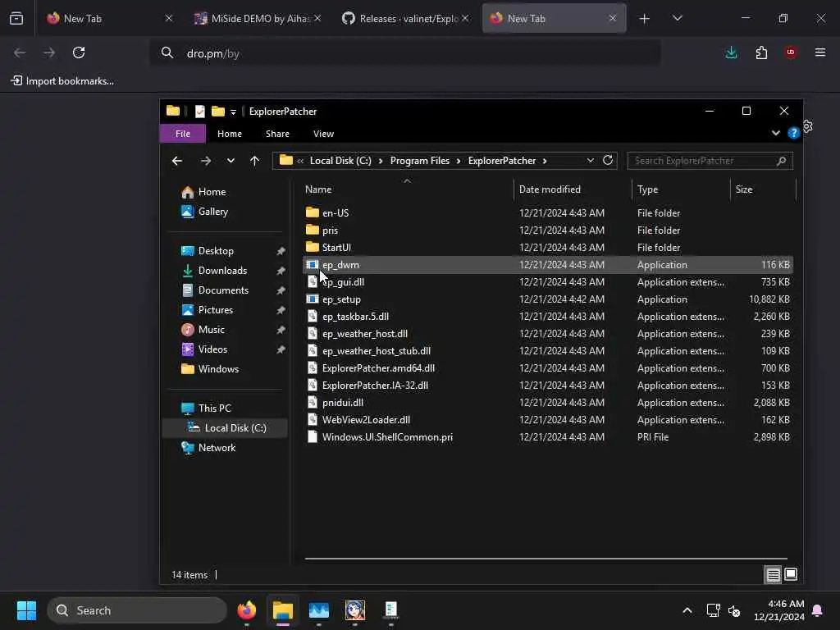
Task: Click the Explorer forward arrow
Action: coord(206,161)
